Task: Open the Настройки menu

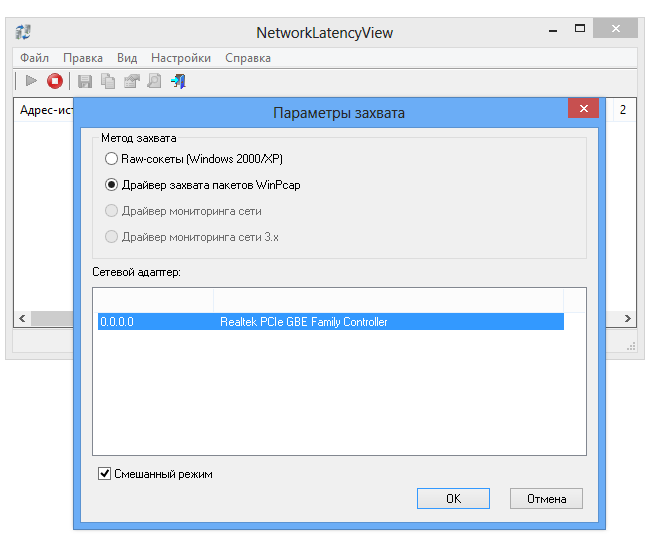Action: [181, 58]
